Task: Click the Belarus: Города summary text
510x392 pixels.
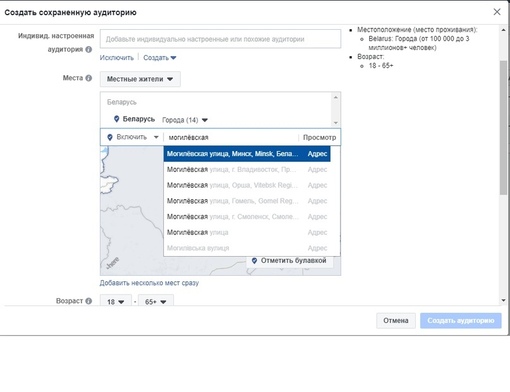Action: click(419, 43)
